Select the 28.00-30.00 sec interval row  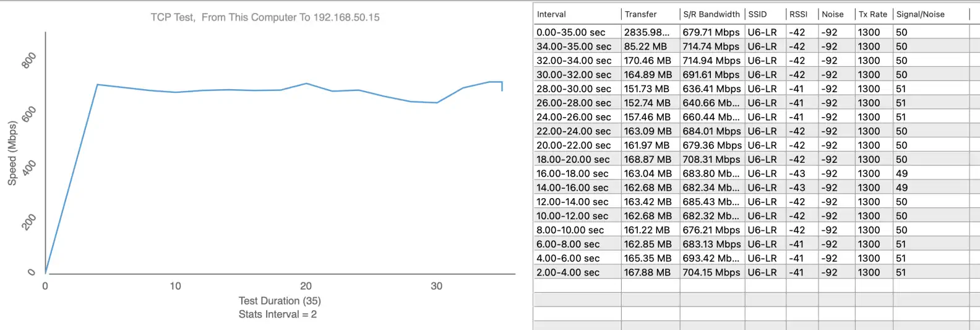574,89
